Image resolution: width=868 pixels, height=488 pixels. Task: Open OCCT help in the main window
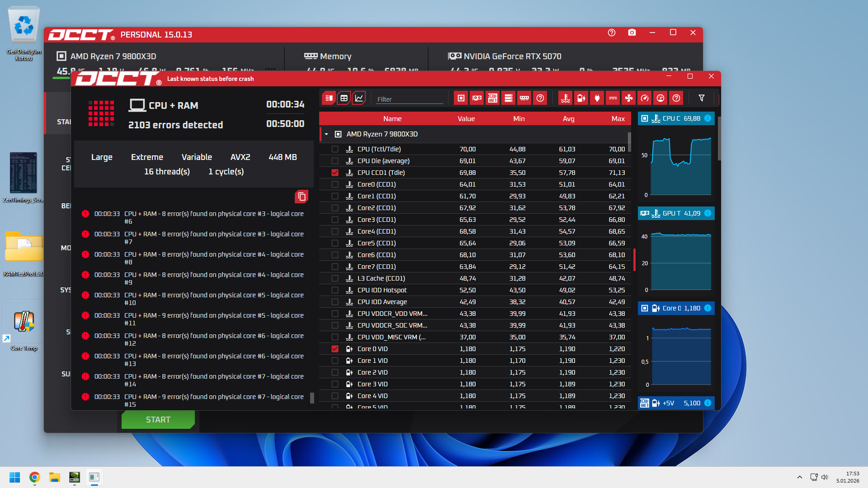tap(612, 33)
